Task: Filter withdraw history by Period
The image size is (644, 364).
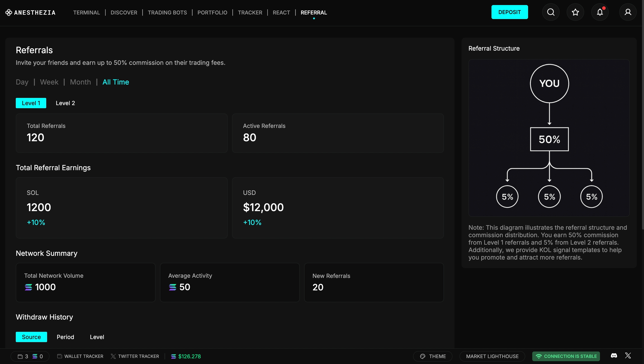Action: pyautogui.click(x=65, y=337)
